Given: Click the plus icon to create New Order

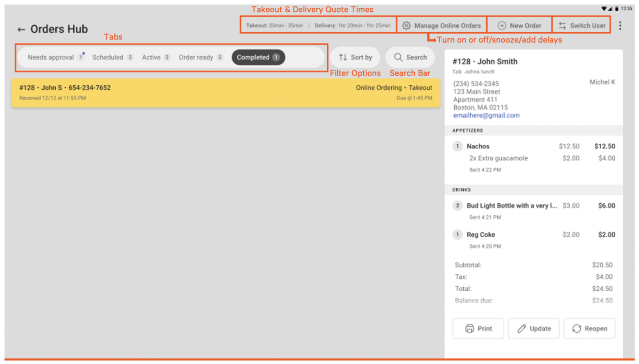Looking at the screenshot, I should (501, 25).
